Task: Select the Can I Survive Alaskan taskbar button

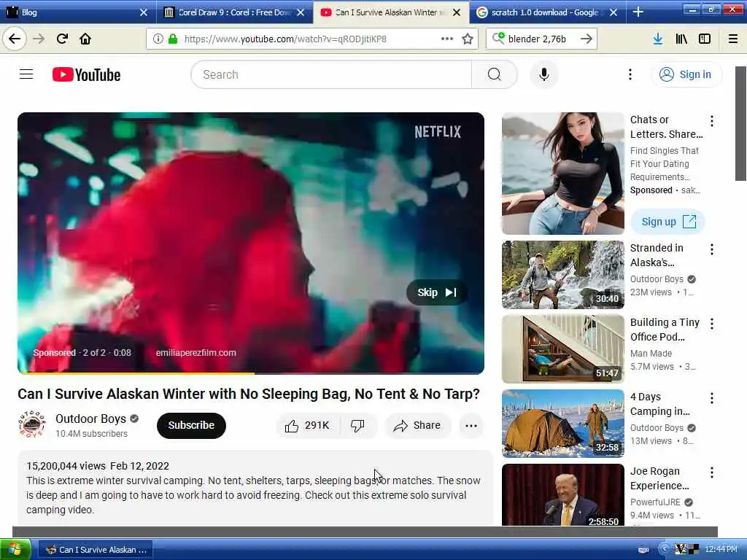Action: (x=96, y=550)
